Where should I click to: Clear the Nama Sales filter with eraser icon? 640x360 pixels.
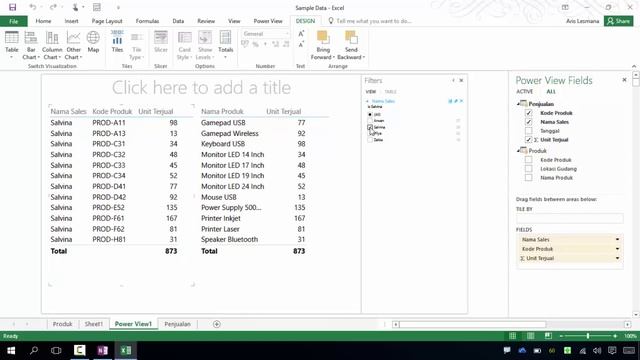tap(456, 101)
